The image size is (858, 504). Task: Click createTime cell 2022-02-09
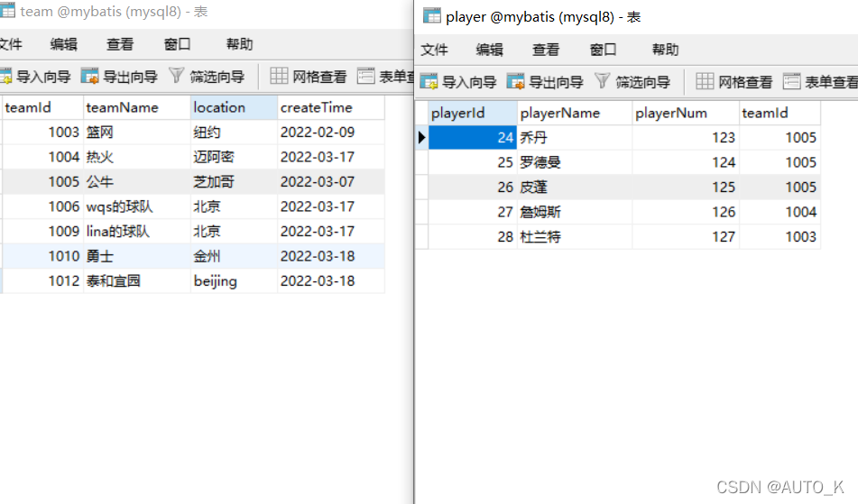331,133
